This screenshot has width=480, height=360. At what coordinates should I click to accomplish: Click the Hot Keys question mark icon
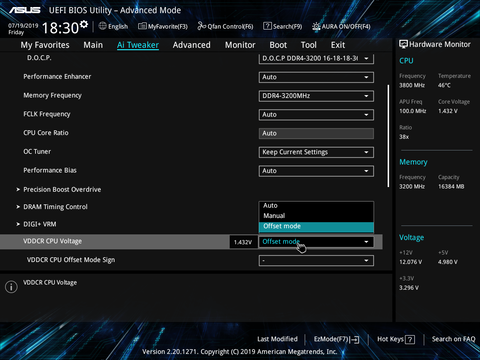410,340
